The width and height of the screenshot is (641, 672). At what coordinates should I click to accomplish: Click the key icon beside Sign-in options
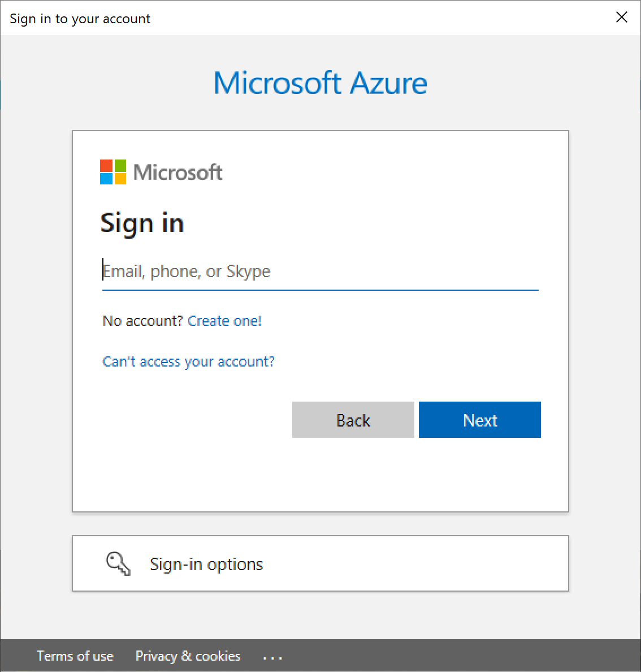tap(118, 563)
